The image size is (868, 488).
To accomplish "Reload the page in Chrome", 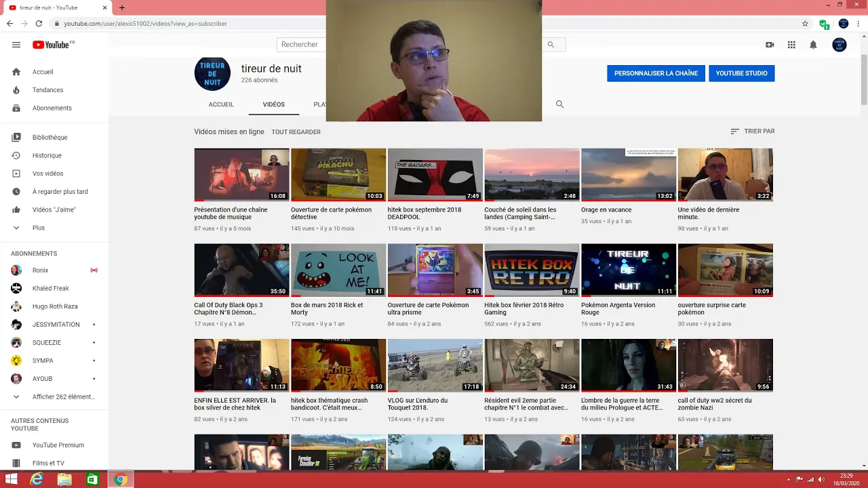I will 39,23.
